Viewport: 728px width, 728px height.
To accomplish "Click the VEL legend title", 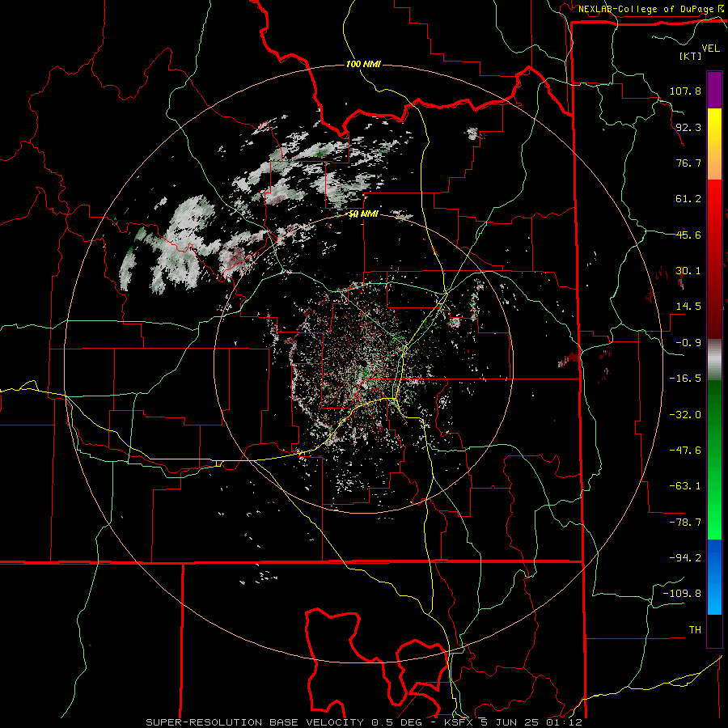I will pyautogui.click(x=710, y=49).
